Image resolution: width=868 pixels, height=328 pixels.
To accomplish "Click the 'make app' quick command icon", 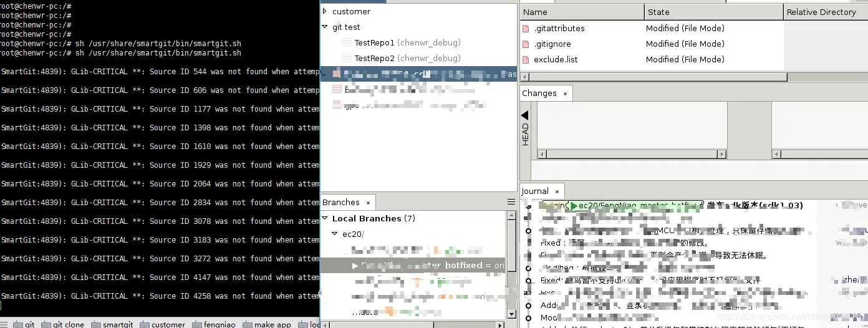I will click(x=247, y=324).
